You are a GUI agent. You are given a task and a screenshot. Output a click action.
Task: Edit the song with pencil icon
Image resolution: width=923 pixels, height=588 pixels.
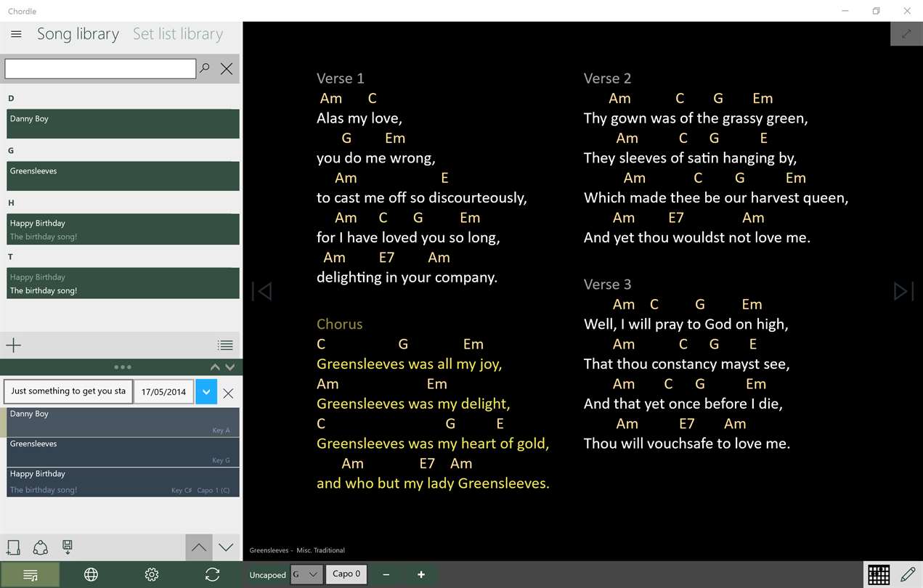[x=908, y=574]
